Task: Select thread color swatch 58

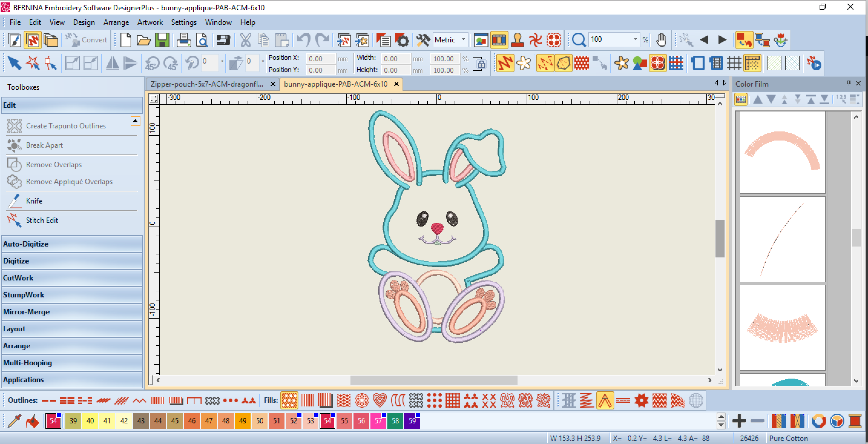Action: pos(395,421)
